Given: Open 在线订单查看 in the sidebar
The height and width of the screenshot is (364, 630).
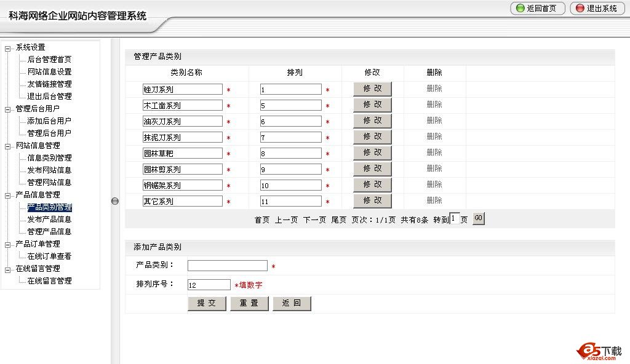Looking at the screenshot, I should pyautogui.click(x=49, y=256).
